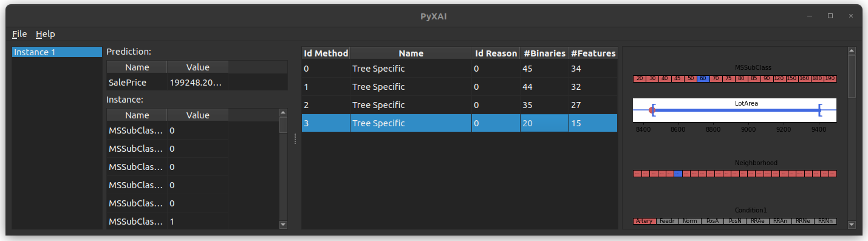Screen dimensions: 868x241
Task: Sort by the Id Method column header
Action: (326, 53)
